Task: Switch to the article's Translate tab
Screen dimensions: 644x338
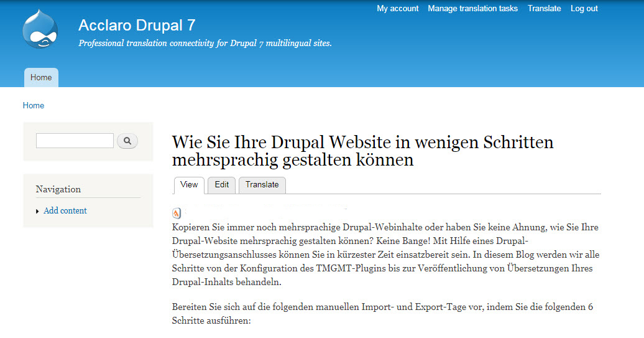Action: click(262, 185)
